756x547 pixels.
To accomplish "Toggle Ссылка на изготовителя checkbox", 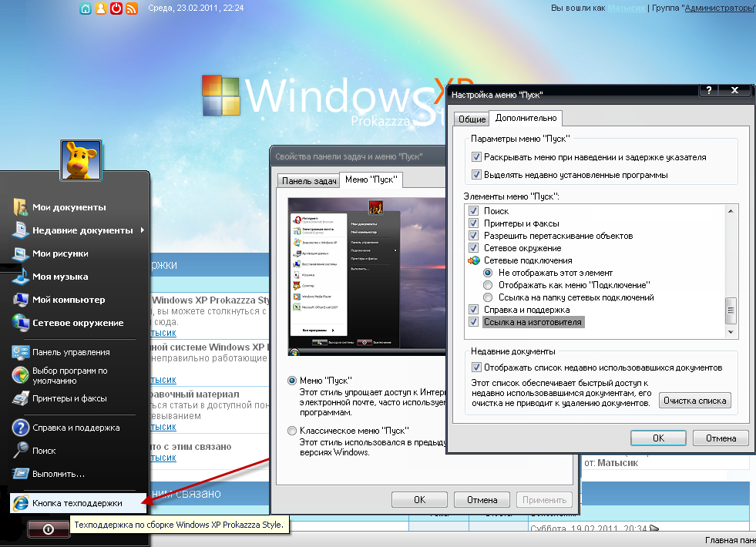I will coord(473,322).
